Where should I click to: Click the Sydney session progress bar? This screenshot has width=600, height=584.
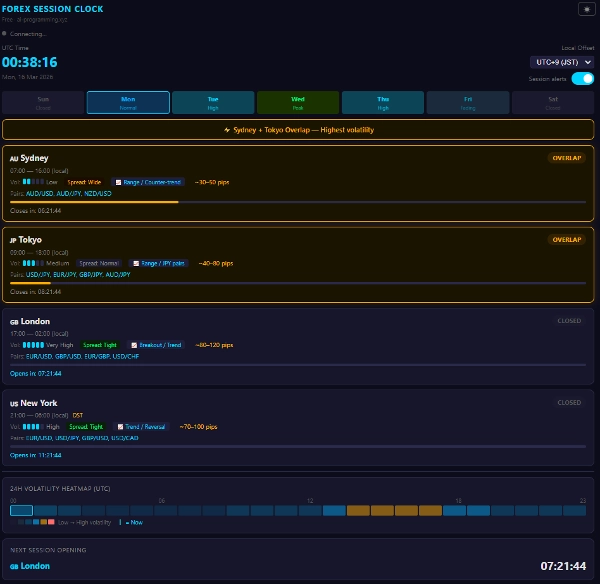(298, 202)
